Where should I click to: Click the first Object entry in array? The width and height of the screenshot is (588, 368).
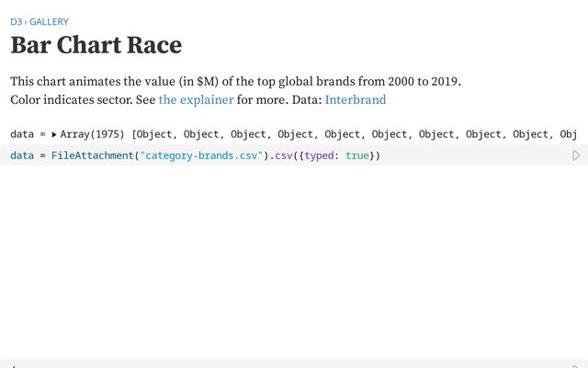point(157,134)
